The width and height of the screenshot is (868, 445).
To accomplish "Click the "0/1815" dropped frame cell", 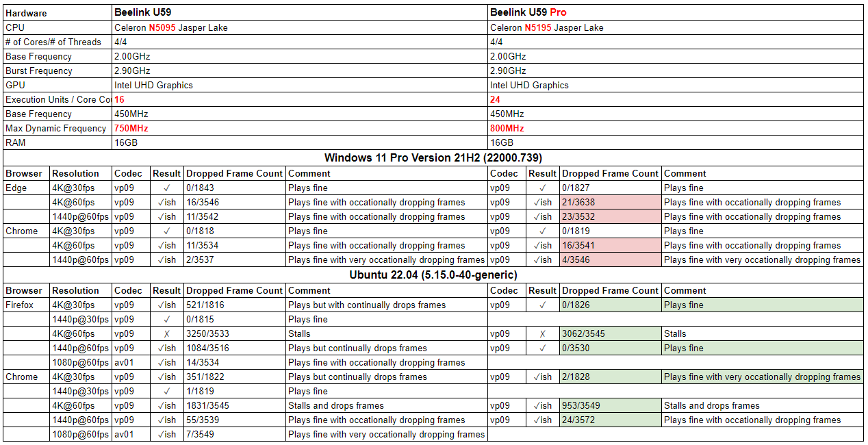I will point(235,320).
